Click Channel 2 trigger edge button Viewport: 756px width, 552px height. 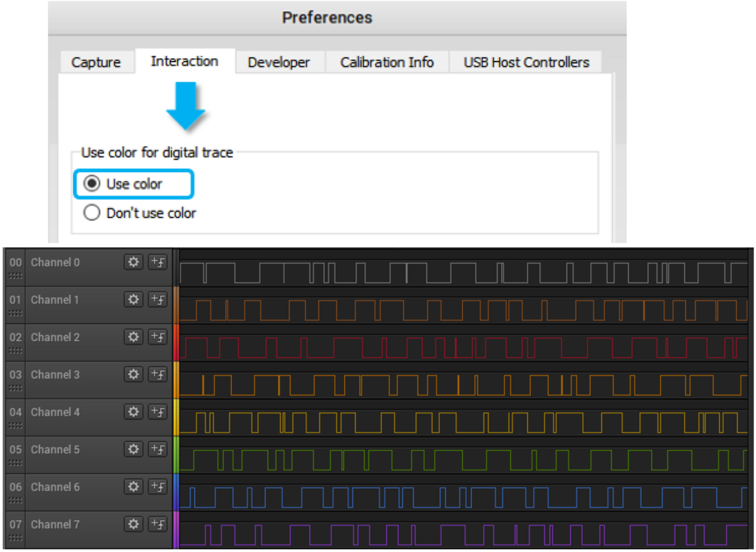click(x=157, y=337)
